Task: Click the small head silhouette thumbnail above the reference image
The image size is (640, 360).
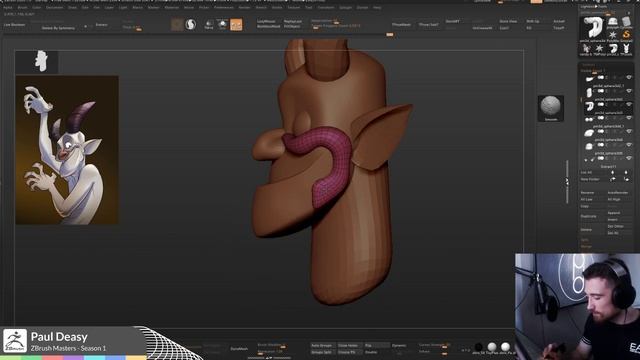Action: click(x=41, y=61)
